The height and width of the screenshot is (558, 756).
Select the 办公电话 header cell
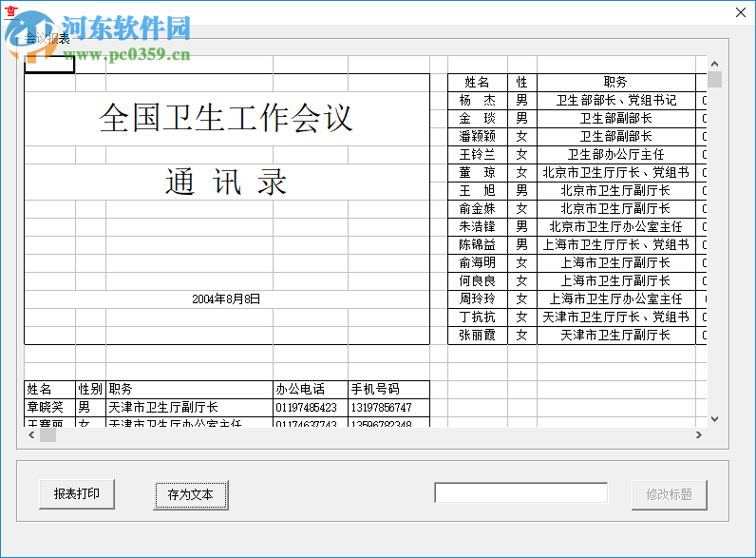click(x=311, y=390)
